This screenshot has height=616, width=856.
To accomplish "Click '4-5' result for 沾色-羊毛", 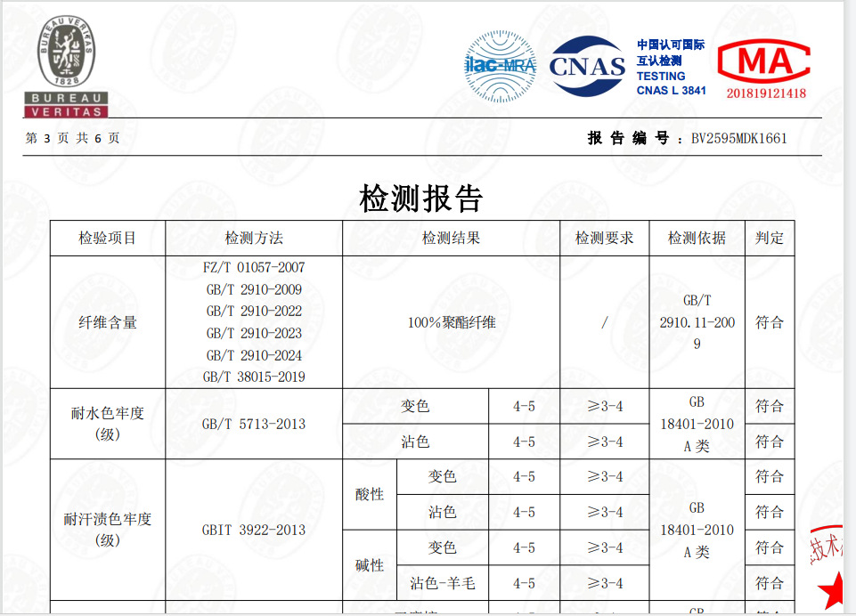I will click(524, 584).
